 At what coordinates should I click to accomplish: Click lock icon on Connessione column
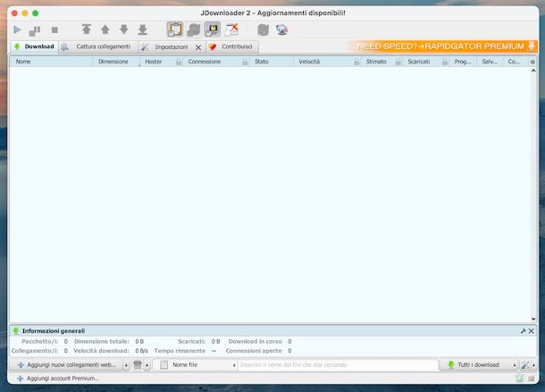[x=245, y=62]
